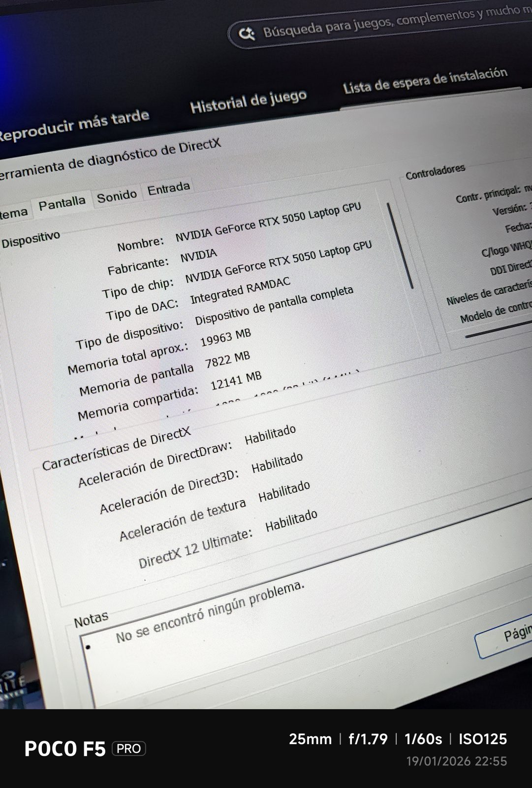Switch to the Sonido tab
This screenshot has width=532, height=788.
pyautogui.click(x=117, y=197)
